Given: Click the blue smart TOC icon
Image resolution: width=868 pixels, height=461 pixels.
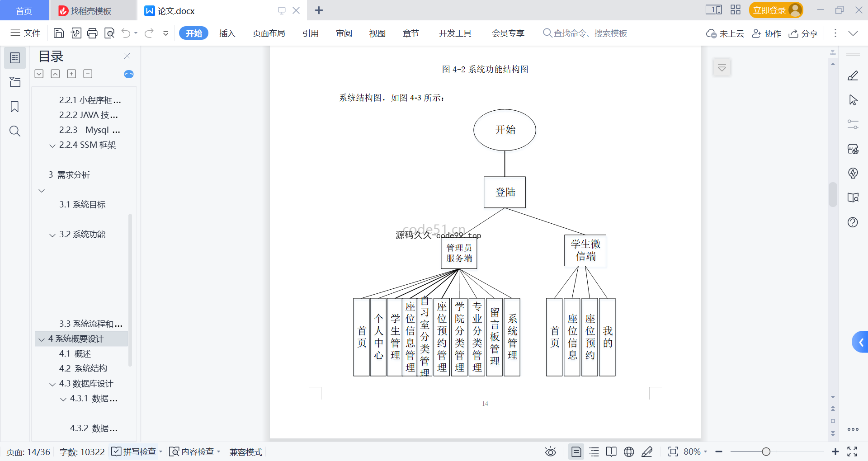Looking at the screenshot, I should [129, 74].
